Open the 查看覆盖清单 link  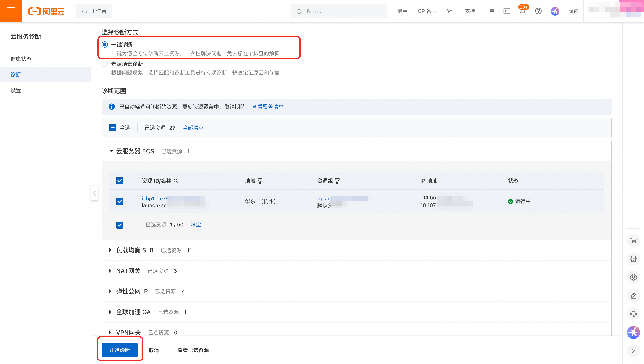267,107
